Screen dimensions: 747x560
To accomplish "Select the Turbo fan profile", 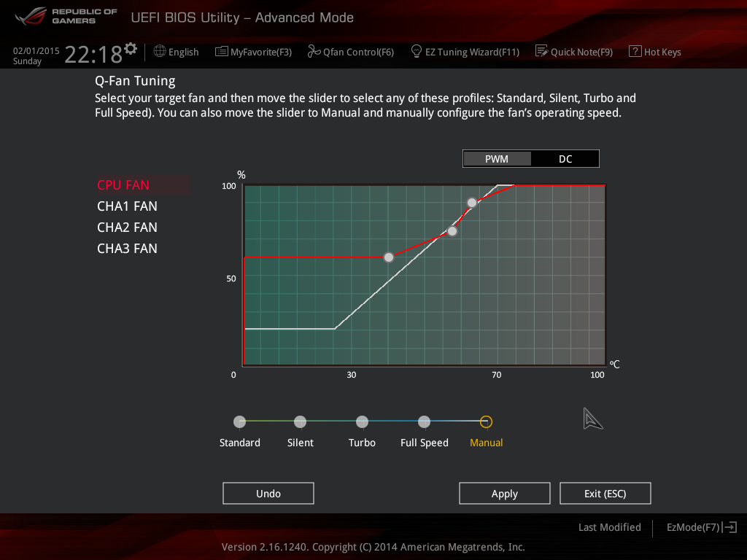I will pos(362,421).
